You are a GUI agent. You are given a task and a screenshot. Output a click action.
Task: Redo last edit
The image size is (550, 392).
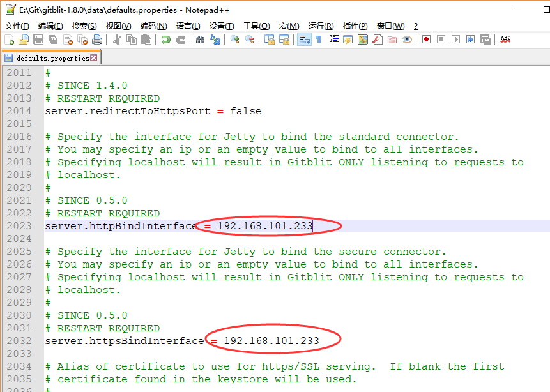pos(180,40)
